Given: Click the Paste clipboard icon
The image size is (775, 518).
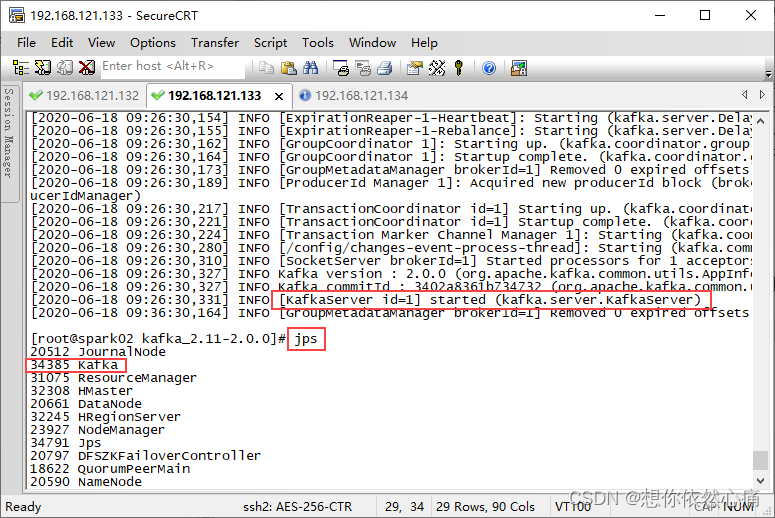Looking at the screenshot, I should (289, 68).
